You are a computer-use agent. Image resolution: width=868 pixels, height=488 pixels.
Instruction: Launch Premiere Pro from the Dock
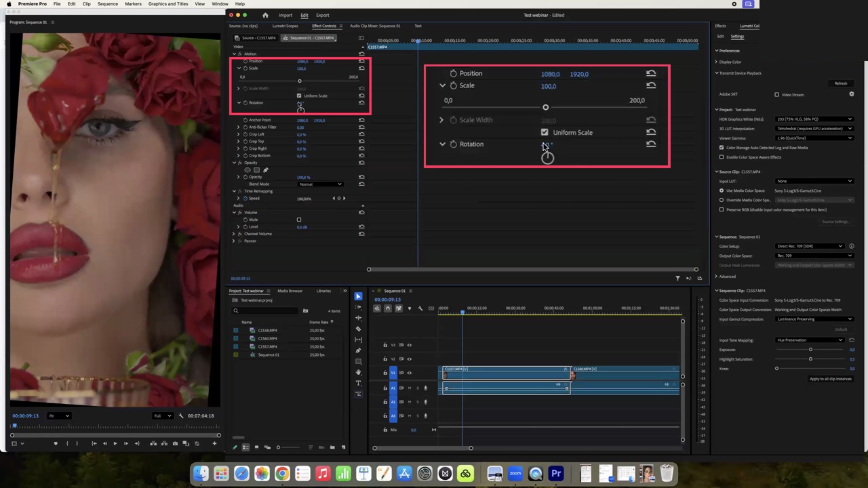(x=556, y=473)
